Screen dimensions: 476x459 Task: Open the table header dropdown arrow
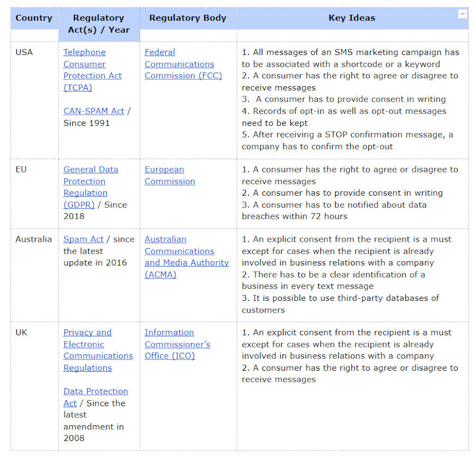click(x=462, y=14)
